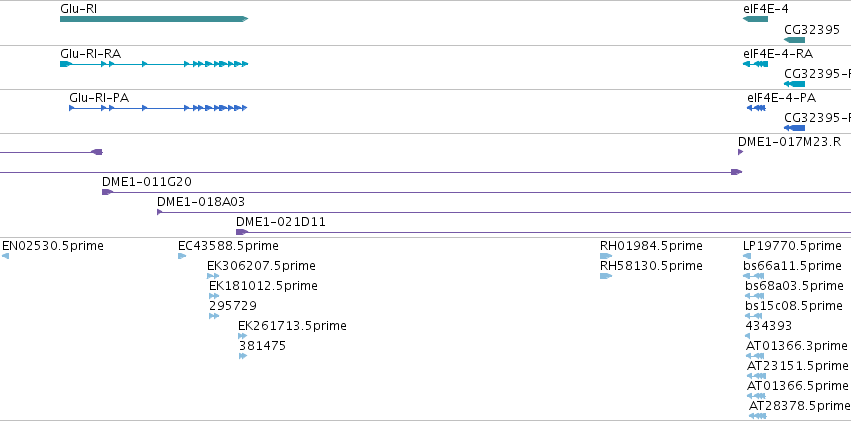Click the RH58130.5prime EST glyph
Screen dimensions: 851x421
click(606, 276)
